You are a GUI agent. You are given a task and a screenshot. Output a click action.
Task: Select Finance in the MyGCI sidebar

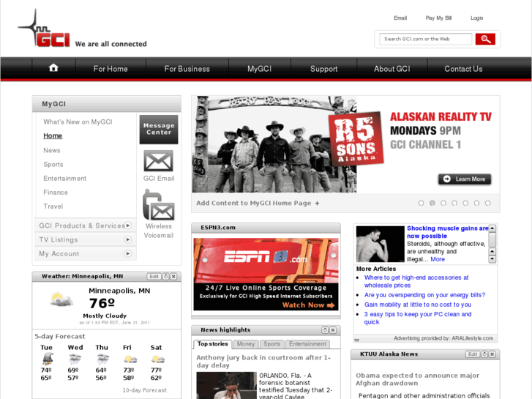[x=56, y=193]
